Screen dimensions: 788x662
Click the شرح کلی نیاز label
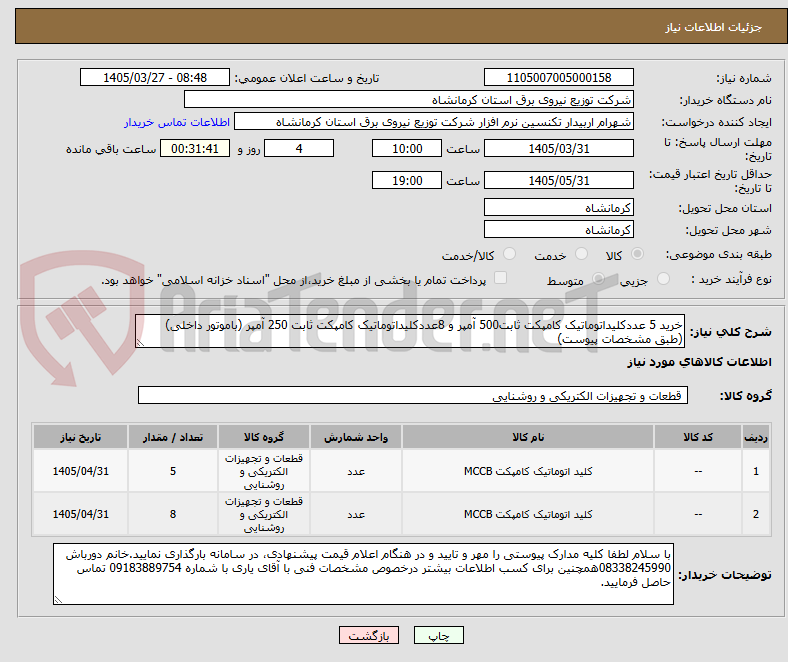click(x=731, y=332)
